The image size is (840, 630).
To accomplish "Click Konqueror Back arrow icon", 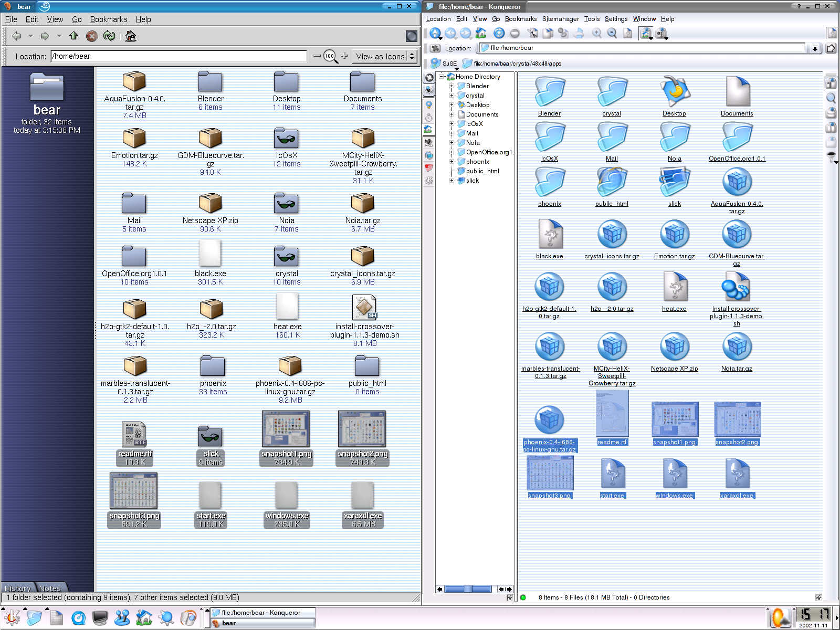I will 450,33.
